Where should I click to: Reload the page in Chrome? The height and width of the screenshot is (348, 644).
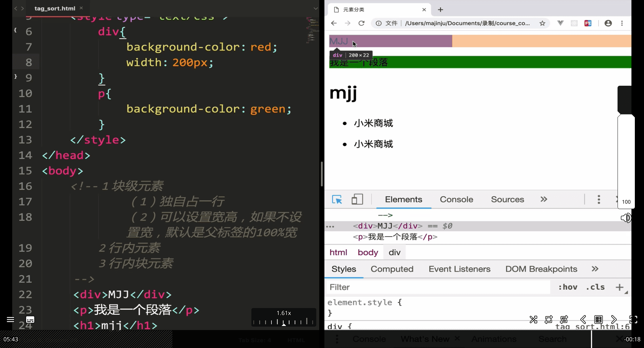(x=361, y=23)
